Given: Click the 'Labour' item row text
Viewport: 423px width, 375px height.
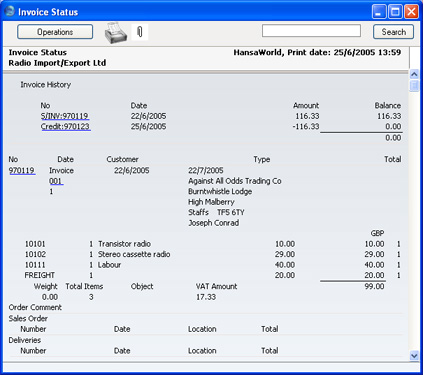Looking at the screenshot, I should point(109,265).
